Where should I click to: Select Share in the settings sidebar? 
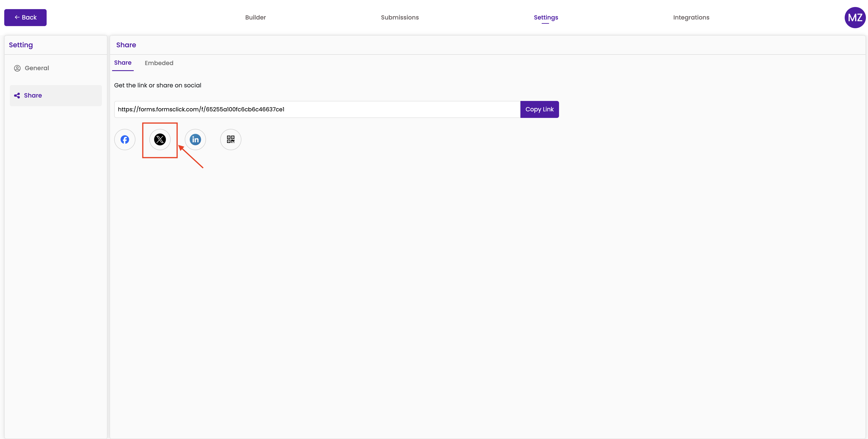(x=56, y=95)
